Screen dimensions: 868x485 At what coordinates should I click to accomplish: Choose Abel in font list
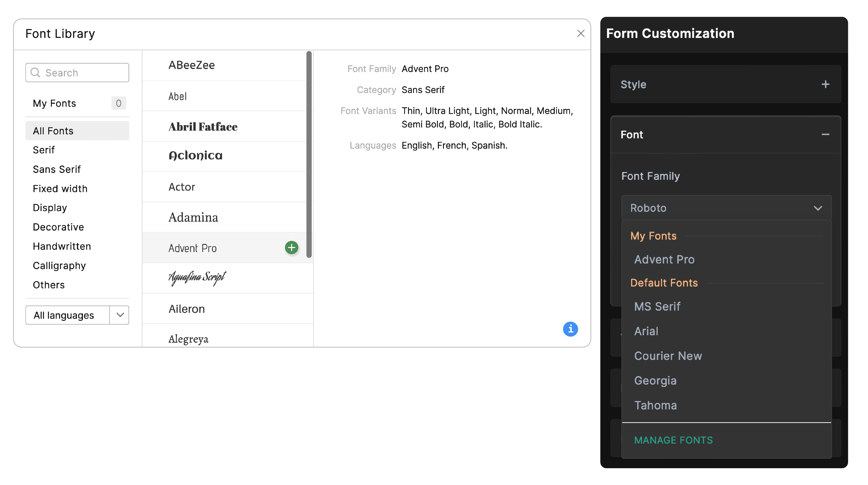pyautogui.click(x=224, y=96)
